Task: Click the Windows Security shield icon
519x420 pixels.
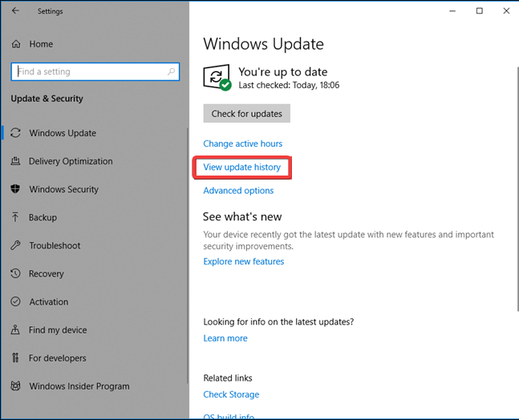Action: click(15, 189)
